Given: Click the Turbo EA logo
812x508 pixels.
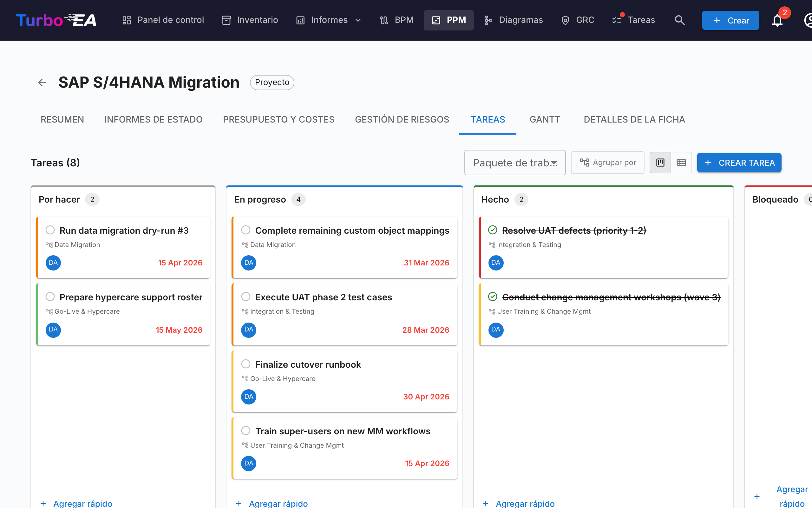Looking at the screenshot, I should point(56,20).
